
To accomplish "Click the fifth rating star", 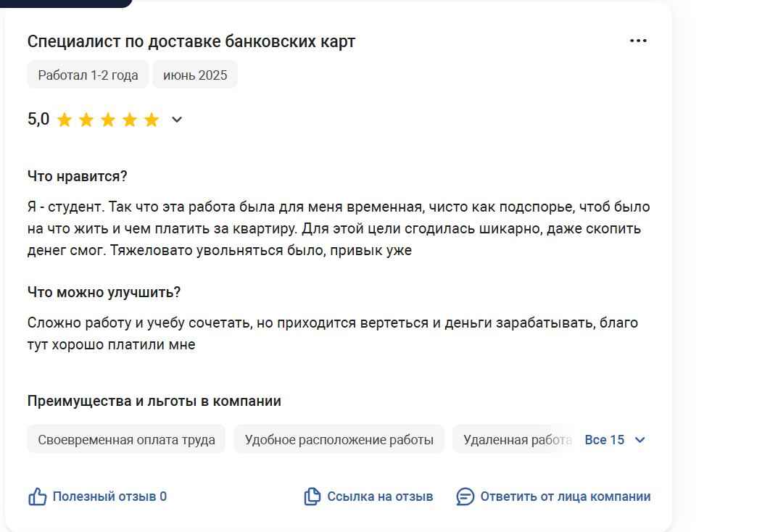I will [x=152, y=120].
